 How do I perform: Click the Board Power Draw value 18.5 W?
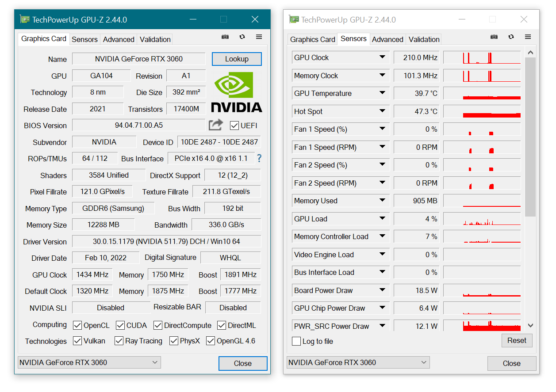[416, 290]
